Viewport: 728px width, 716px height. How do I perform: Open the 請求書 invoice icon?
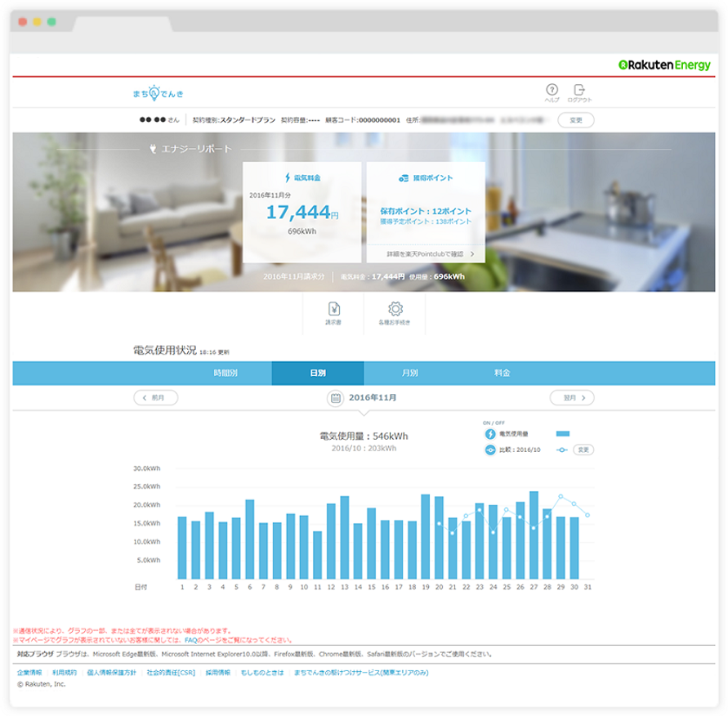tap(335, 311)
